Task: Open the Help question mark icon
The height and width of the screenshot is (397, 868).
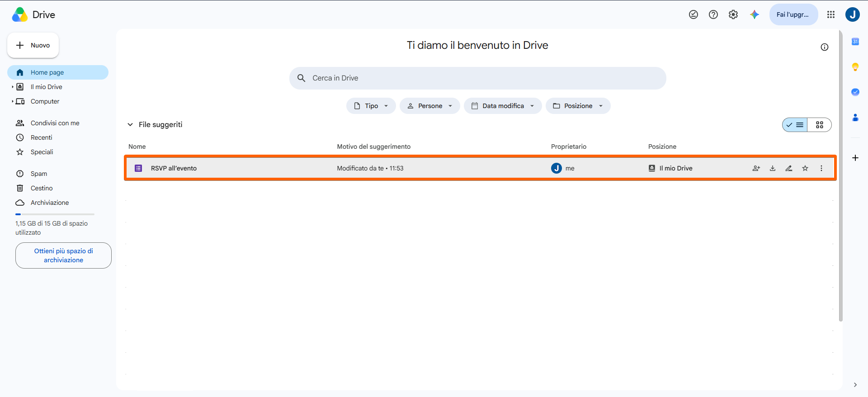Action: 713,14
